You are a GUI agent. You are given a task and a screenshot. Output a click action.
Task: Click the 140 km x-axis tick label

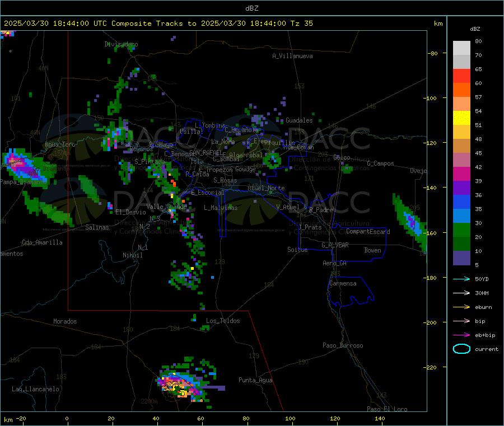pyautogui.click(x=380, y=419)
